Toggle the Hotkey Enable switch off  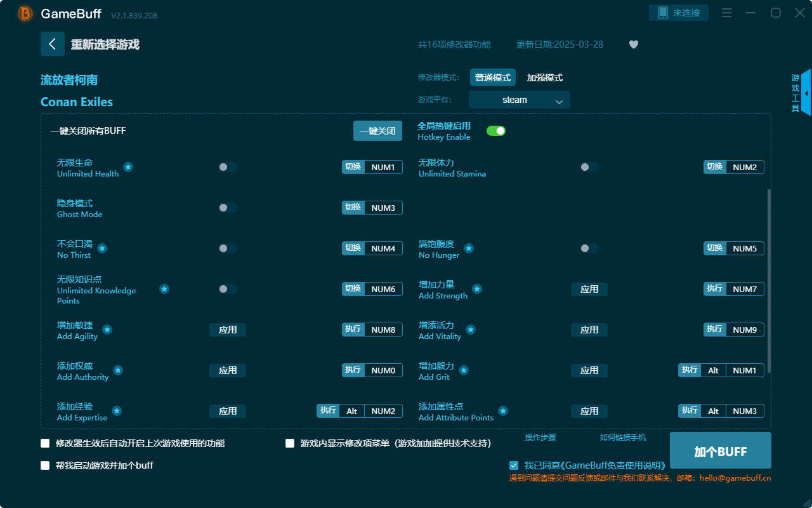495,130
